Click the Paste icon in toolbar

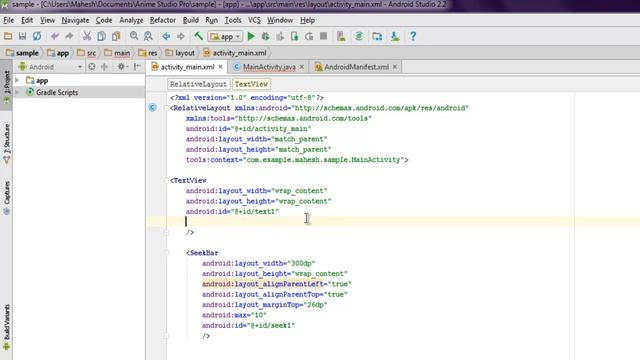click(x=116, y=36)
